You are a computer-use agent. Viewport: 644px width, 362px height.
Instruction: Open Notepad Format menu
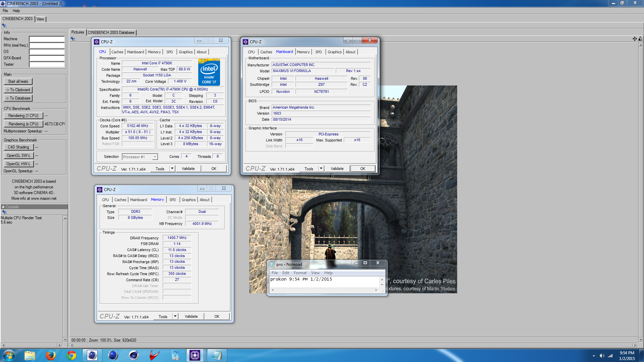300,273
